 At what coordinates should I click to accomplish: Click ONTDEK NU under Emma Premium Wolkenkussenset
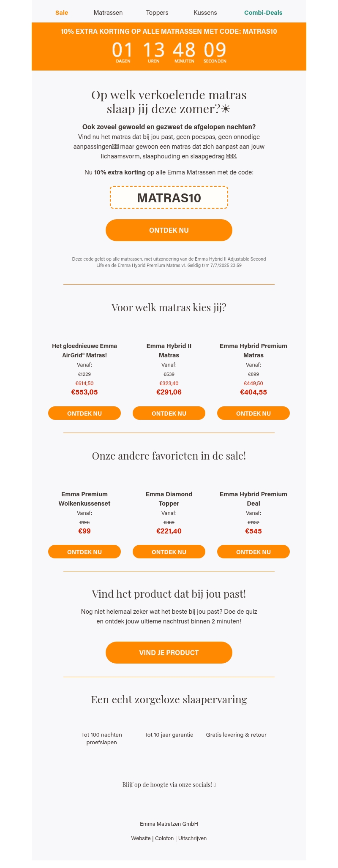[84, 552]
